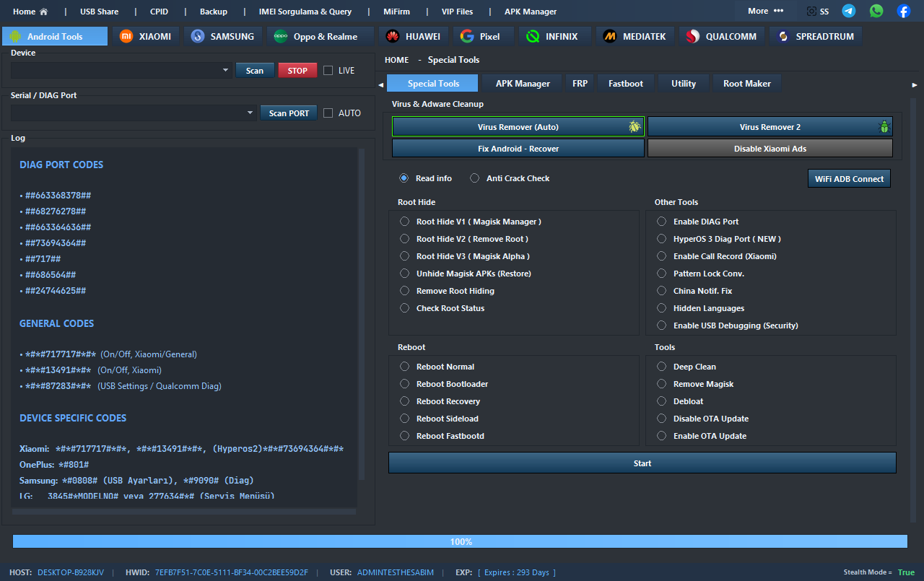Click the Log panel vertical scrollbar
This screenshot has width=924, height=581.
(x=362, y=318)
